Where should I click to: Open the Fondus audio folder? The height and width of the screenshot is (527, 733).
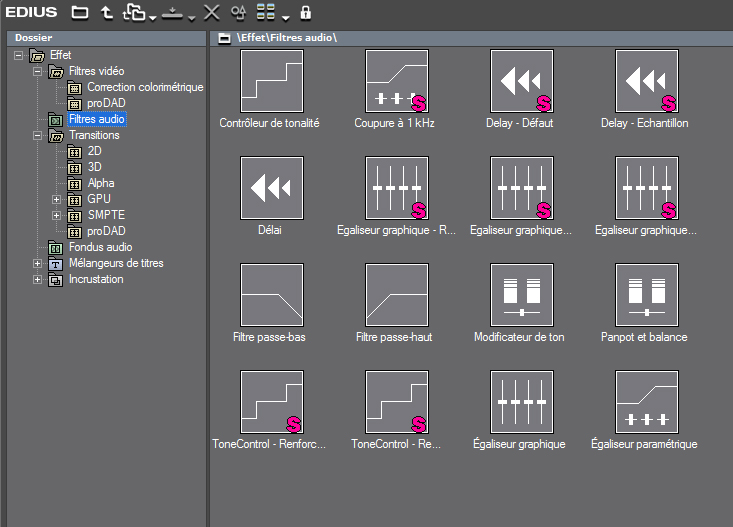[x=101, y=247]
